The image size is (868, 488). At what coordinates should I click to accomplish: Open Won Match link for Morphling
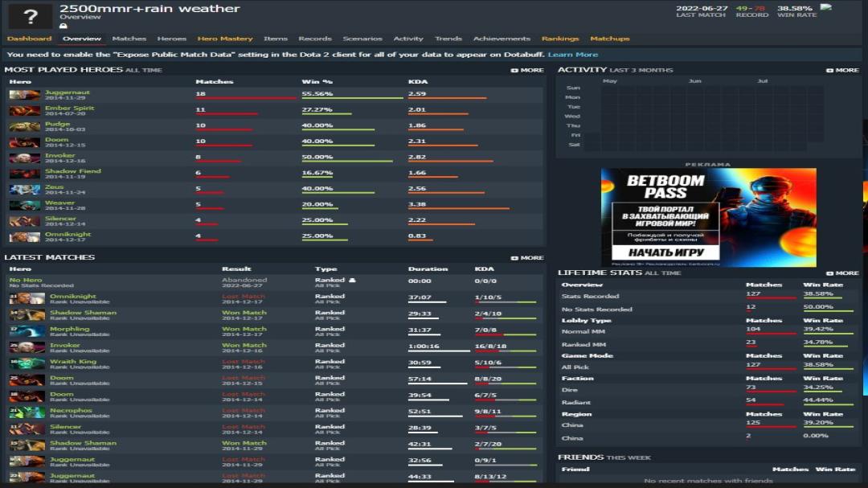[244, 329]
